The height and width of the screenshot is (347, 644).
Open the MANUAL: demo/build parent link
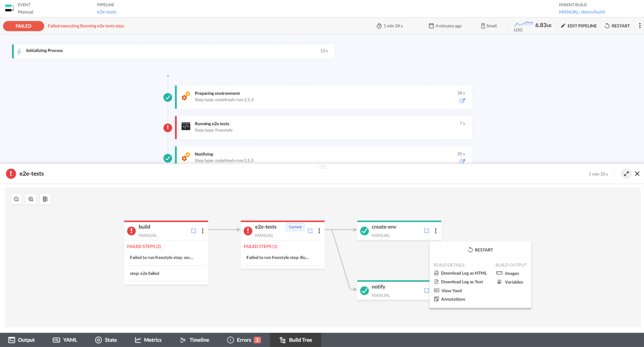click(582, 12)
